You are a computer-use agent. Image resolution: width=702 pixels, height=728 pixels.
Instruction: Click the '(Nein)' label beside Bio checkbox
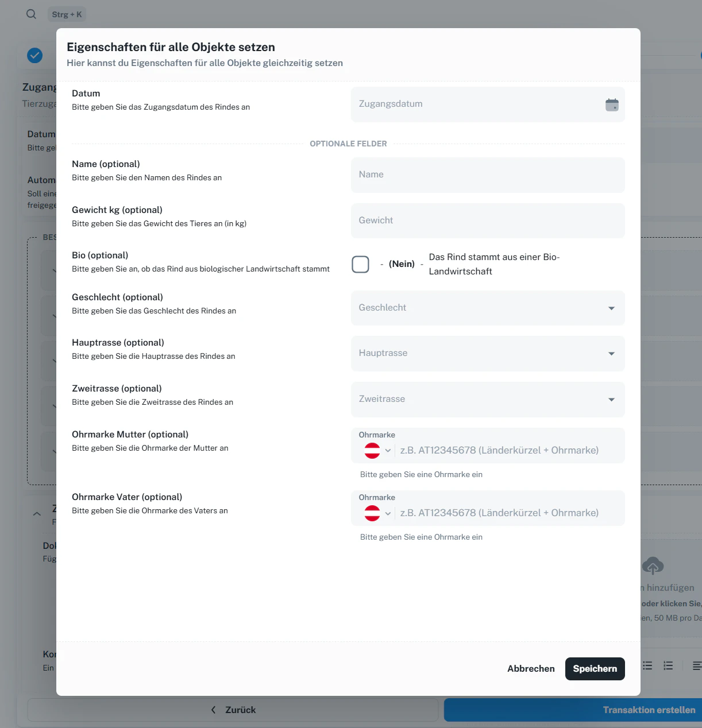[x=402, y=264]
